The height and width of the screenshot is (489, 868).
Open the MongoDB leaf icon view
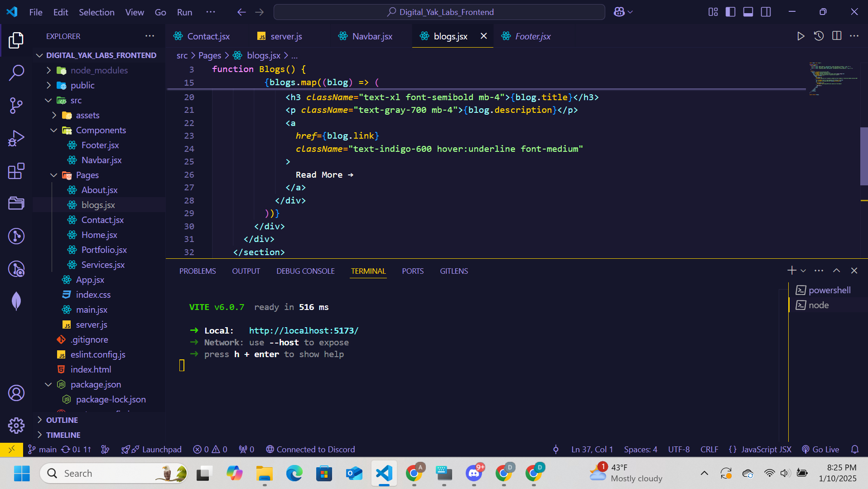point(16,301)
